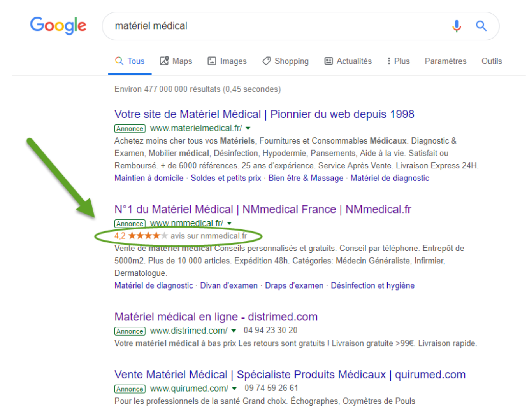
Task: Click the Maps pin icon
Action: (165, 61)
